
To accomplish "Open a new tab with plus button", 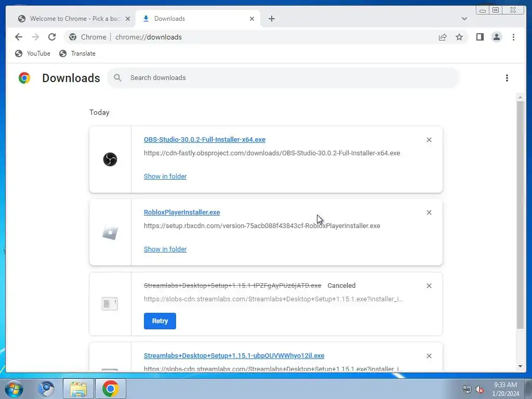I will click(x=271, y=19).
